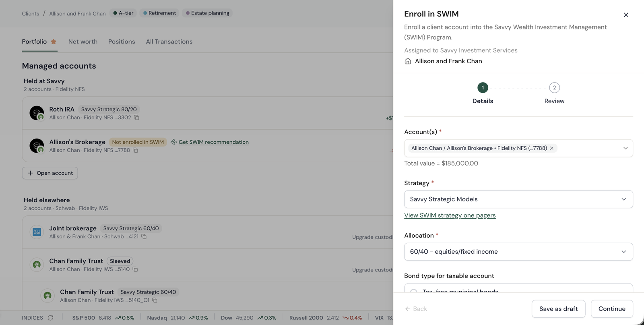Remove Allison's Brokerage chip from Account(s)

[552, 148]
